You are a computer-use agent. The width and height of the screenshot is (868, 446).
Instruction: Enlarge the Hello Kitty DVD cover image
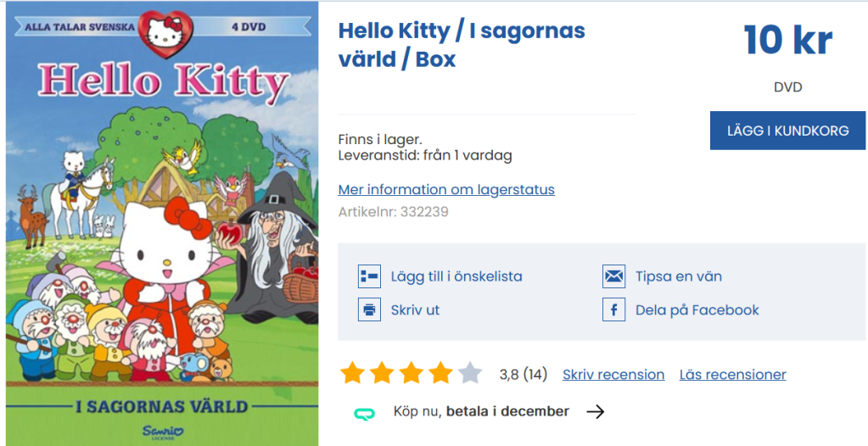(162, 224)
